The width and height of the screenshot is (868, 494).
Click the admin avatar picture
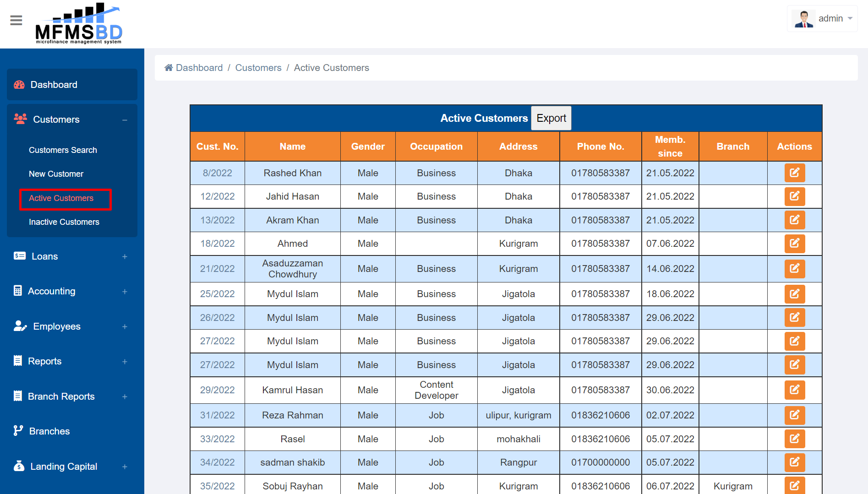point(804,19)
